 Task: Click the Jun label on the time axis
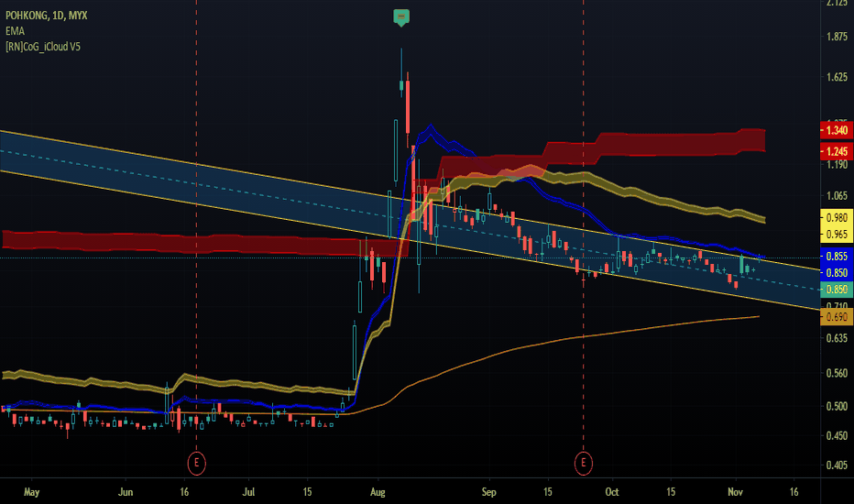pyautogui.click(x=126, y=492)
